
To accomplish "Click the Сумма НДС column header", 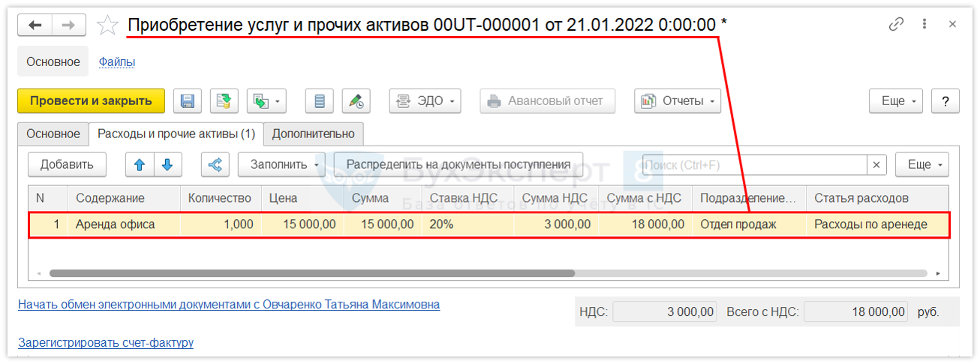I will 556,198.
